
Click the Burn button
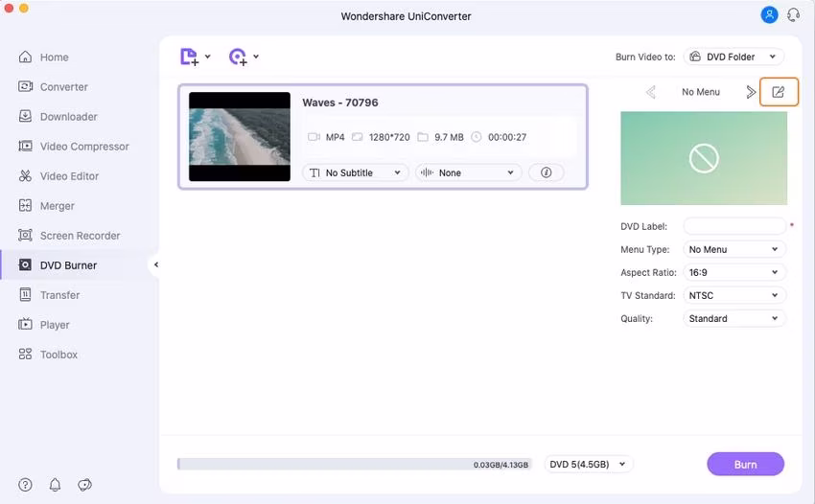[x=745, y=464]
